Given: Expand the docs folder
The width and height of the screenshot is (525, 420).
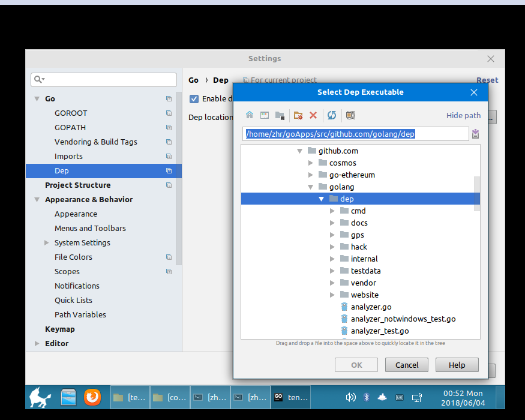Looking at the screenshot, I should 332,223.
